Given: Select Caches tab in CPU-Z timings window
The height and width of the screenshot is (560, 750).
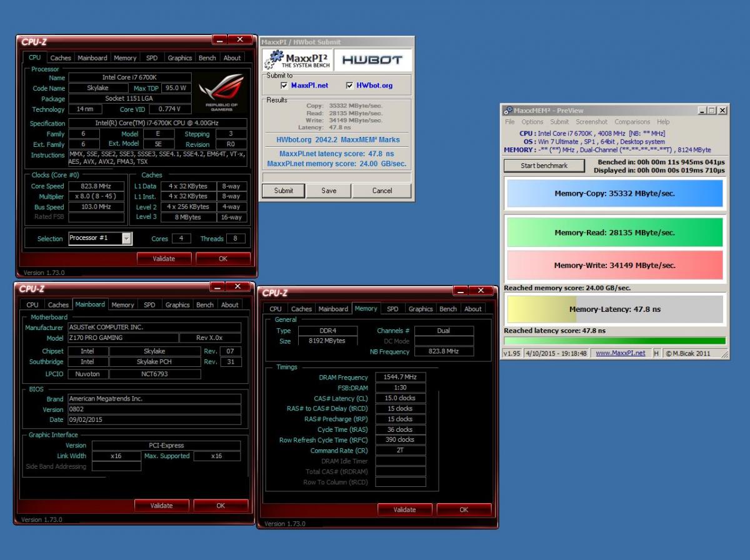Looking at the screenshot, I should tap(301, 309).
